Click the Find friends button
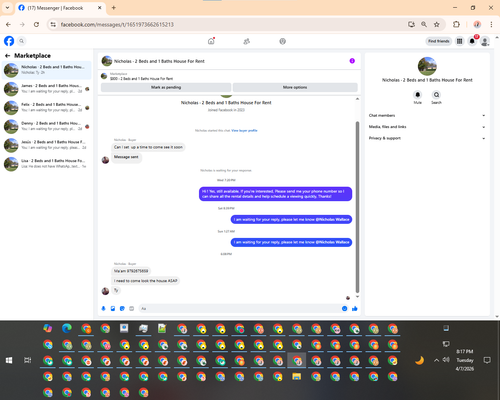This screenshot has height=400, width=500. pyautogui.click(x=439, y=41)
